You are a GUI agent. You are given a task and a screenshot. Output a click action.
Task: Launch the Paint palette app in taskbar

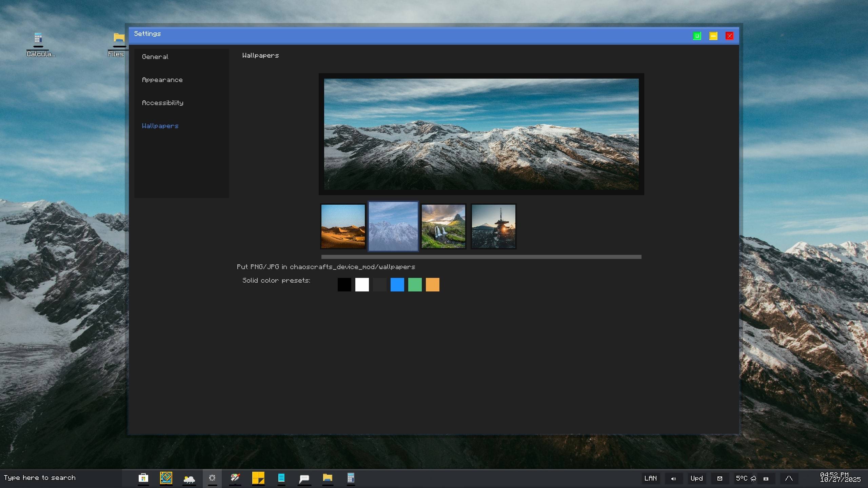click(x=235, y=478)
